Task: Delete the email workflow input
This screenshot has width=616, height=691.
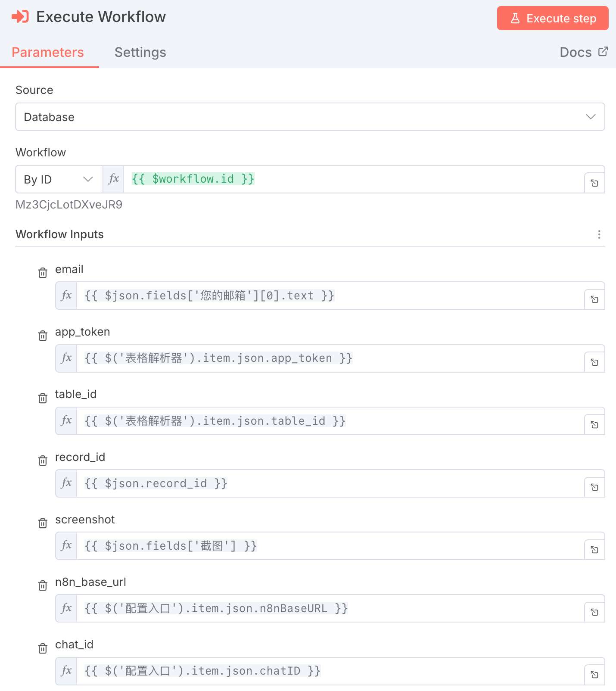Action: 43,273
